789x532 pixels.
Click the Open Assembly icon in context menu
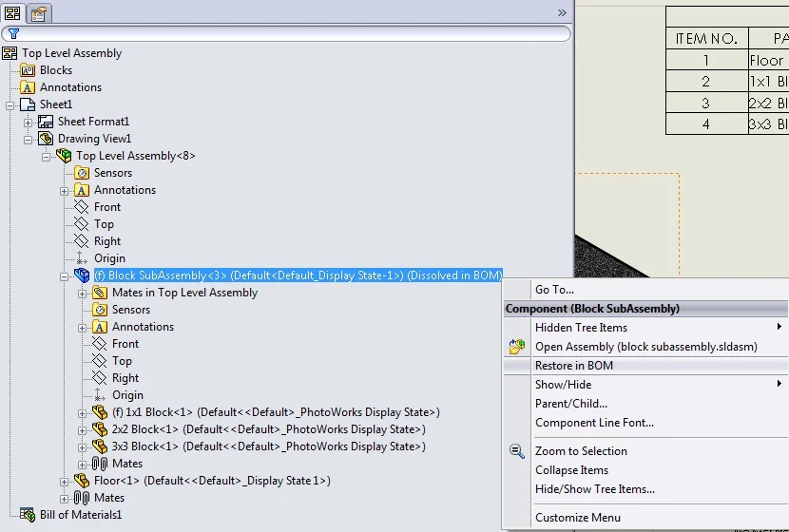coord(517,347)
